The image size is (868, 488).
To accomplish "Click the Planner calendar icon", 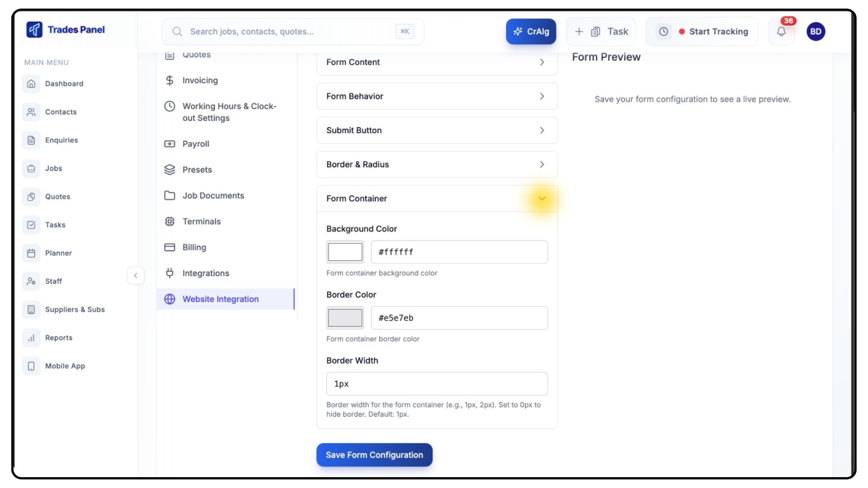I will click(x=31, y=253).
